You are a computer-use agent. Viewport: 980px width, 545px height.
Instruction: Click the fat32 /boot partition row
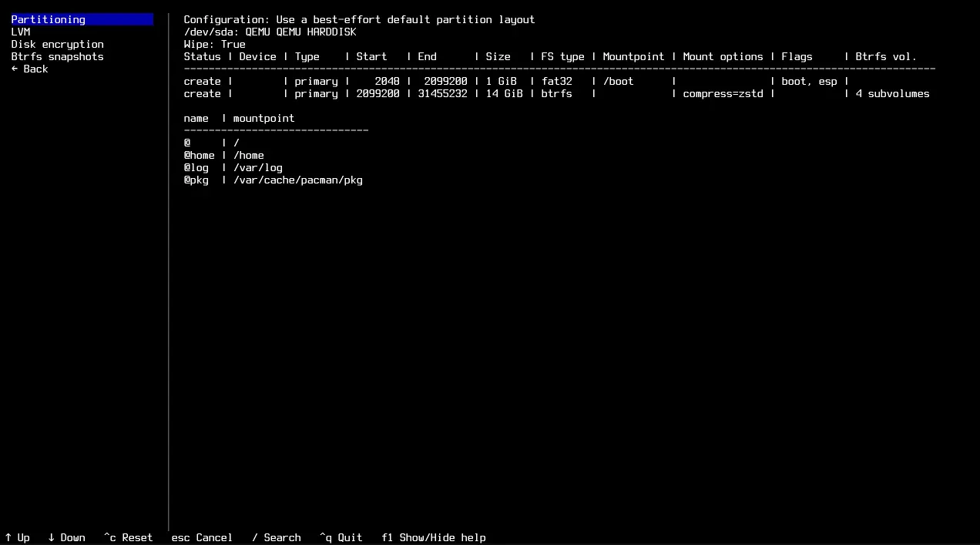[x=516, y=81]
